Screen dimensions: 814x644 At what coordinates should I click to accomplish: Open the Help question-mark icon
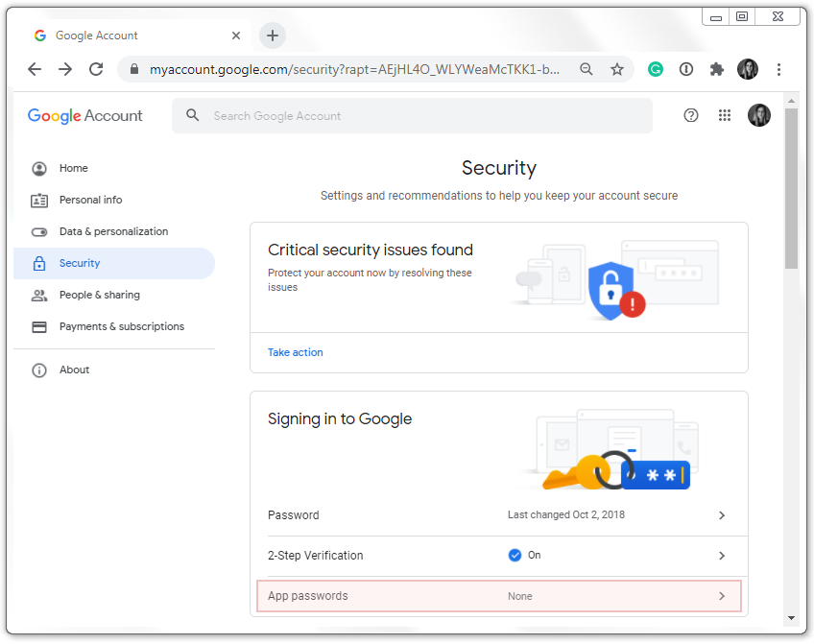coord(690,115)
